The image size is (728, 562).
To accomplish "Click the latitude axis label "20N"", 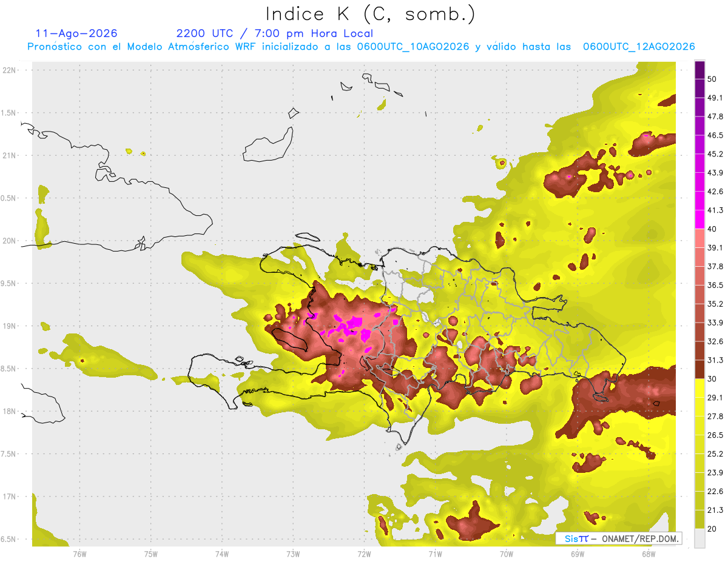I will point(10,241).
